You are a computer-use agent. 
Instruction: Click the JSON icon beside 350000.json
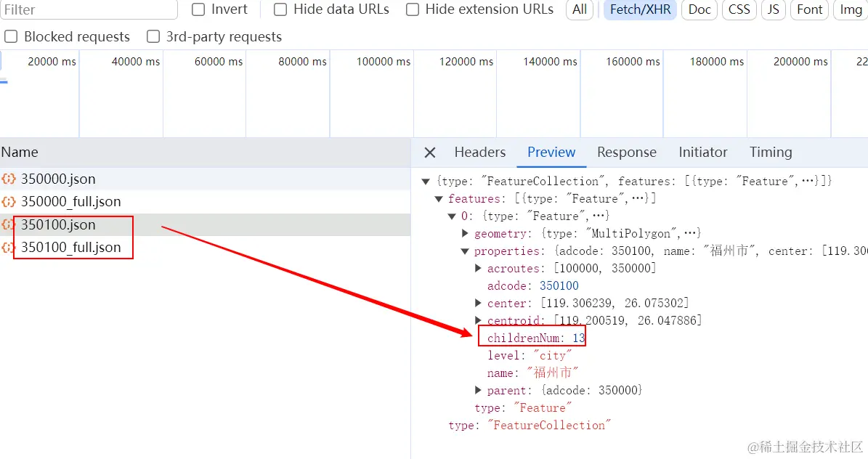[9, 179]
